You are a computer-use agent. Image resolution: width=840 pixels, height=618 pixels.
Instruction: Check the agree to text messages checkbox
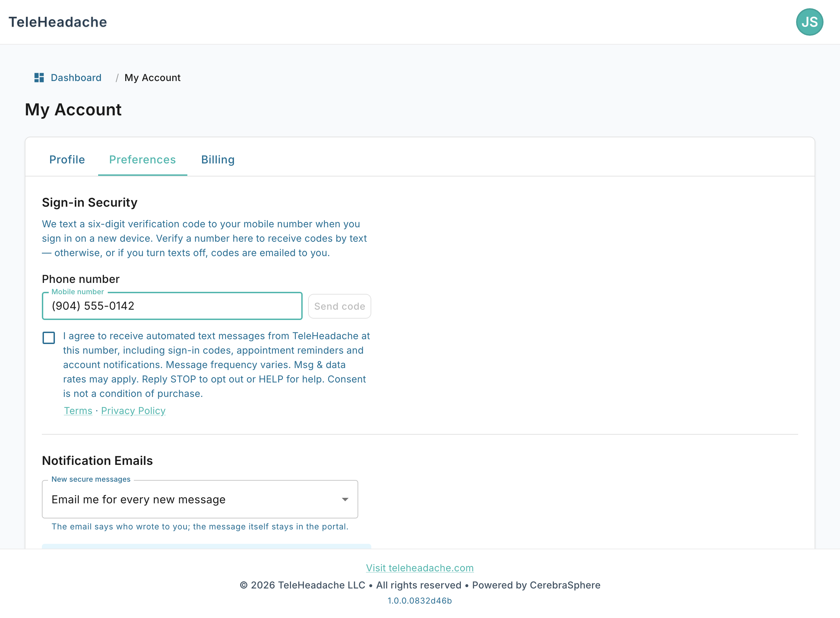(49, 338)
